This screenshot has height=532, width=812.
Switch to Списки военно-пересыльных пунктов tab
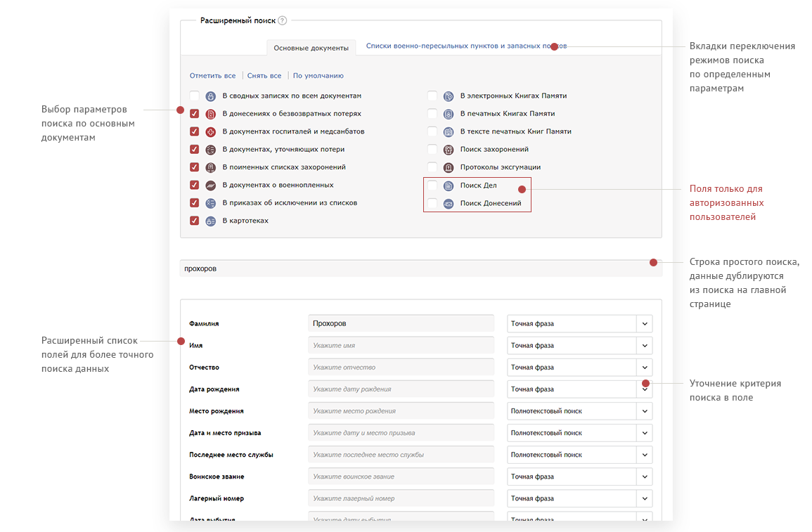click(466, 46)
